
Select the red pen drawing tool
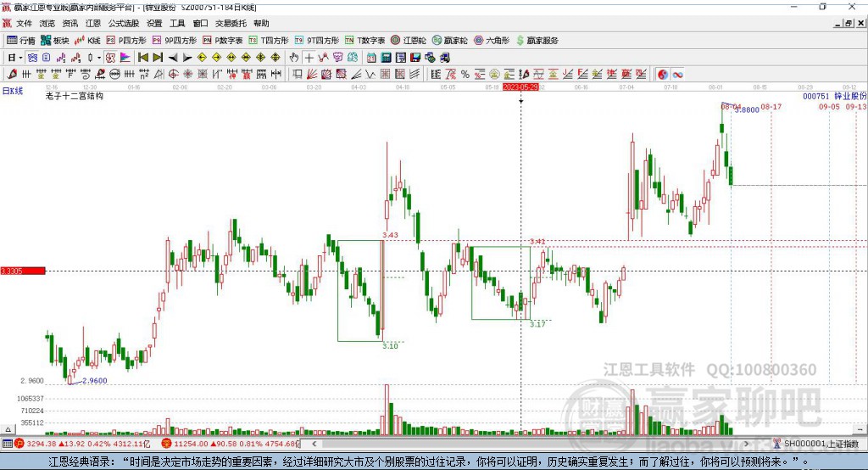(12, 75)
